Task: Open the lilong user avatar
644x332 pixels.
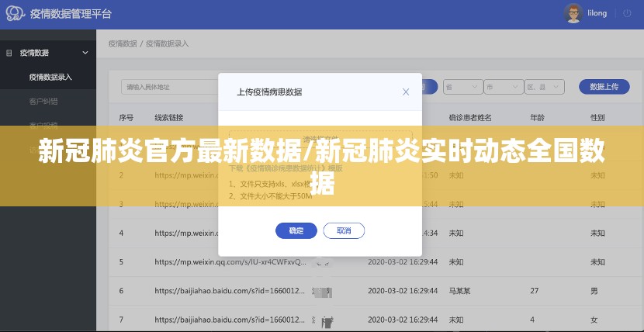Action: point(573,13)
